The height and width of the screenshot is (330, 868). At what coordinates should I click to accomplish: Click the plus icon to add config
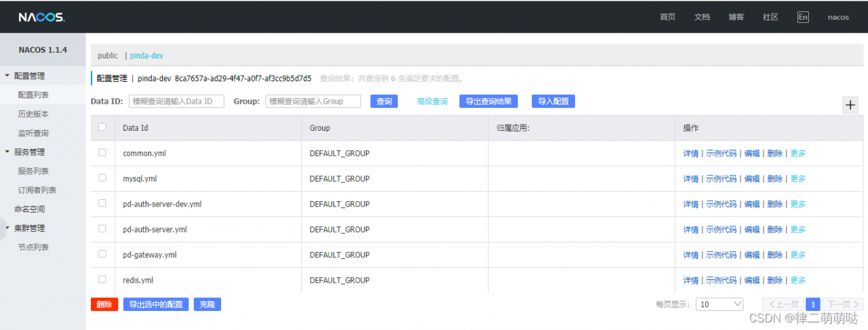click(x=850, y=105)
